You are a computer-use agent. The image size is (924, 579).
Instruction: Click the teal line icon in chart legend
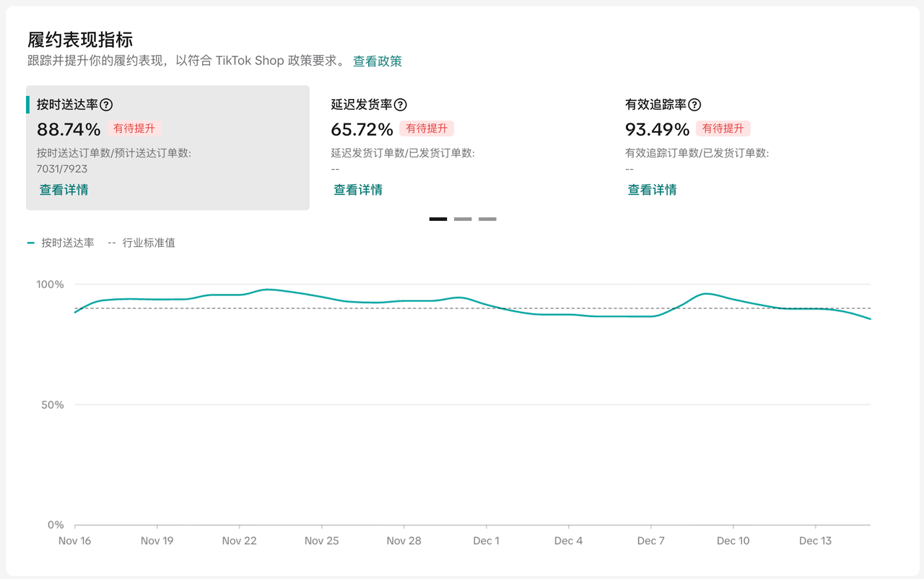pyautogui.click(x=31, y=243)
